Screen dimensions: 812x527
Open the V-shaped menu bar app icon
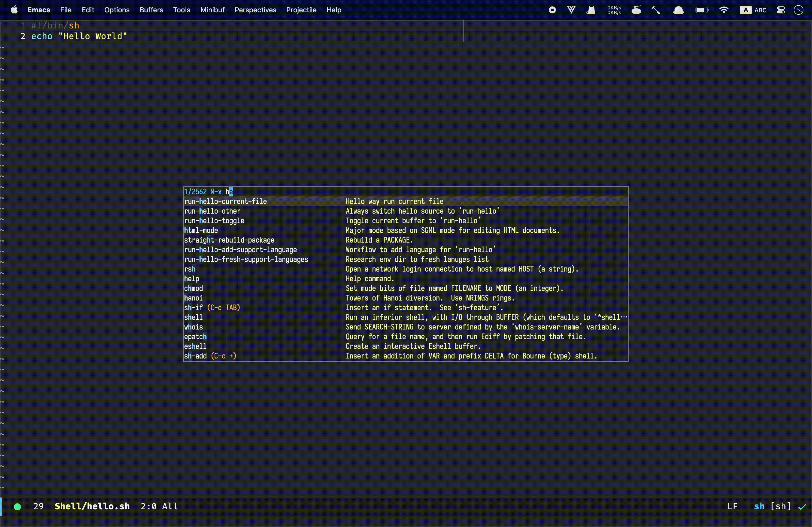(x=571, y=10)
